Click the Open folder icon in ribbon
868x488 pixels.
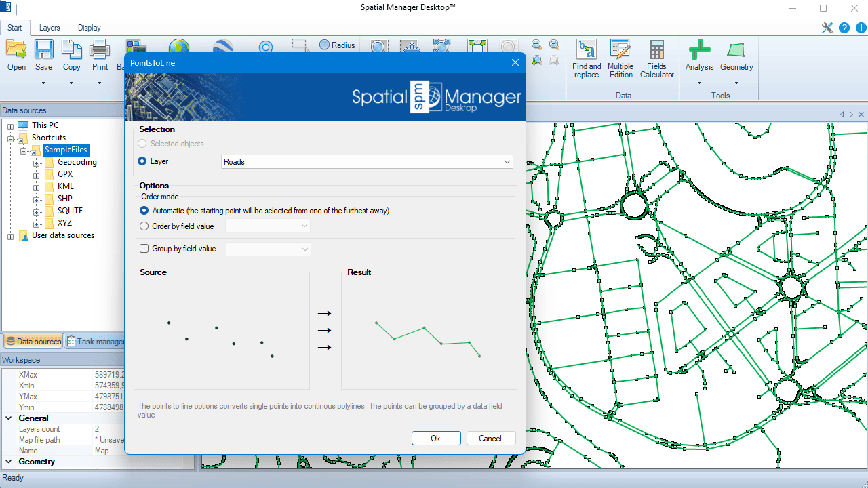click(16, 49)
